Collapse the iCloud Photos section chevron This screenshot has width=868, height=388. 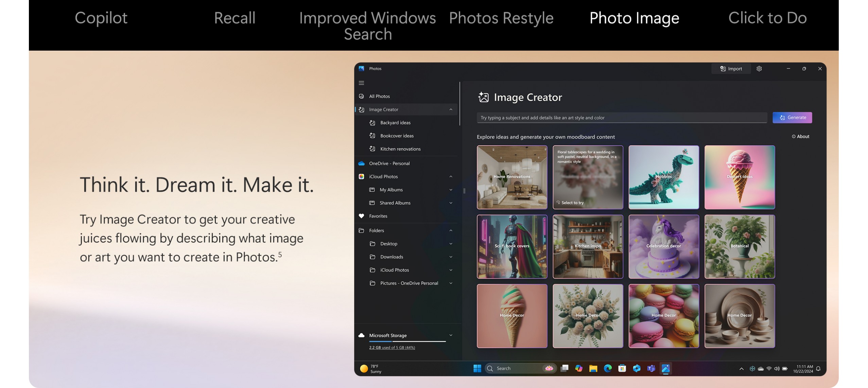click(x=451, y=176)
